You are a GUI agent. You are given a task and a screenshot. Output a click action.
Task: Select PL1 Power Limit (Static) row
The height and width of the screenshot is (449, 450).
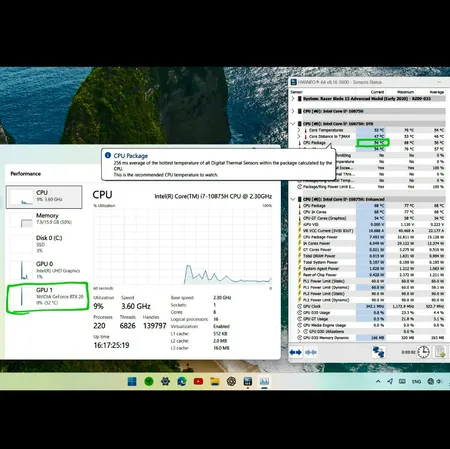click(x=371, y=281)
